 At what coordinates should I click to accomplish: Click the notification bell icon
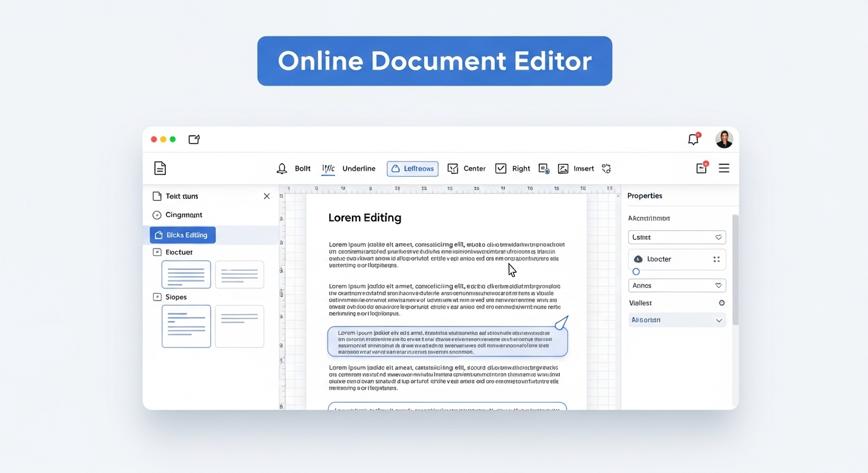693,140
